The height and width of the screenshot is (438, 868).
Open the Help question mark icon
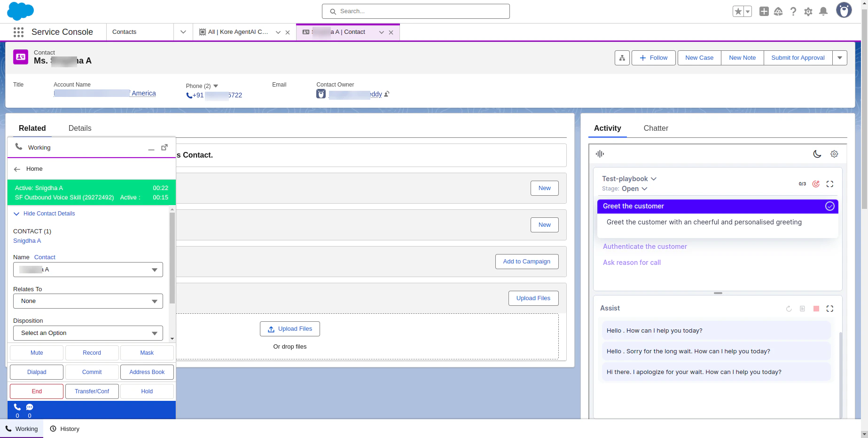tap(793, 11)
